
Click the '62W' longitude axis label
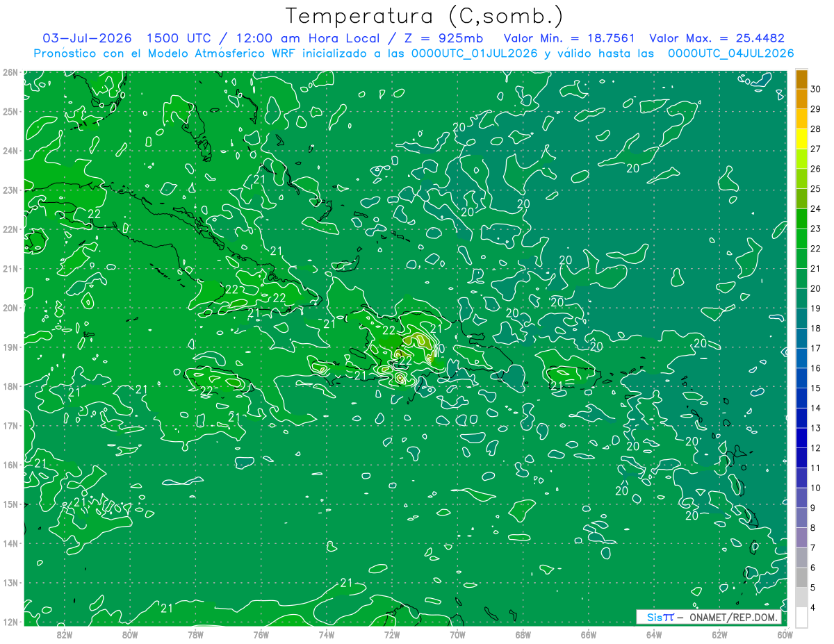tap(719, 634)
